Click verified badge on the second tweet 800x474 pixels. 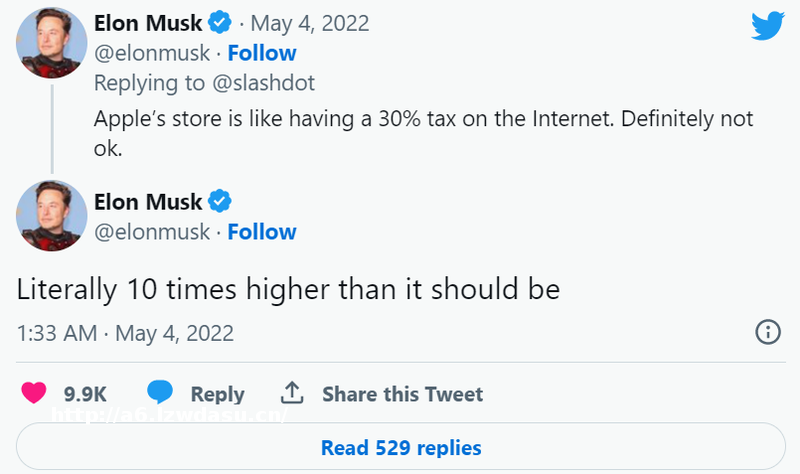(x=220, y=202)
